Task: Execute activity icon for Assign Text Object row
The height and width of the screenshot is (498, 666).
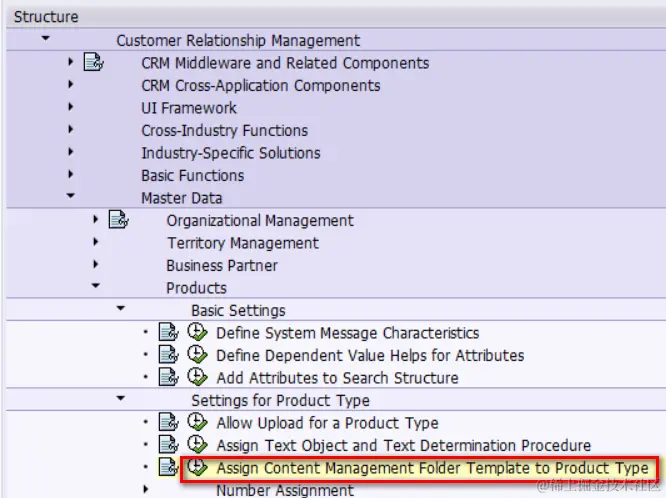Action: click(x=197, y=444)
